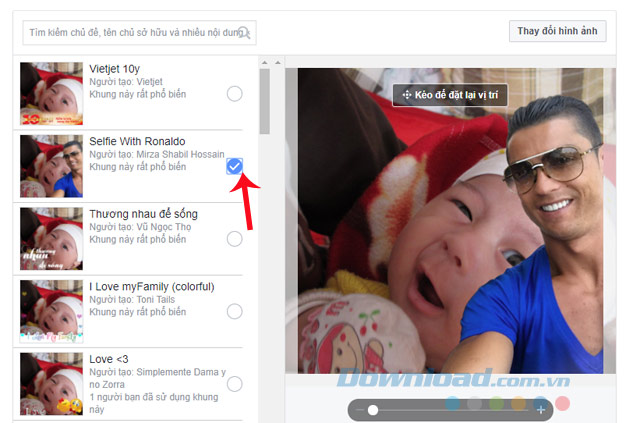640x423 pixels.
Task: Select the Love <3 frame radio button
Action: tap(234, 384)
